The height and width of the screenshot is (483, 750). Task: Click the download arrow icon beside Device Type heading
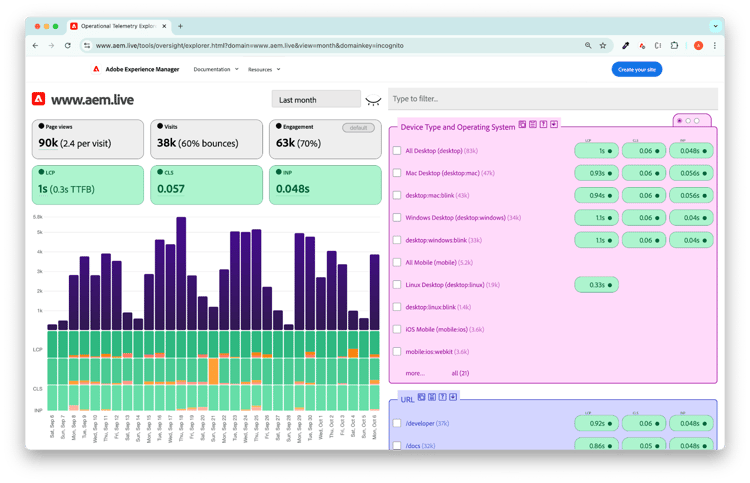tap(554, 124)
